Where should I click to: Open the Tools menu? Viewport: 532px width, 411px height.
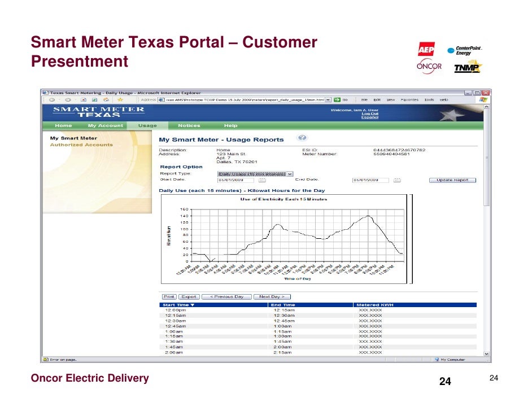pyautogui.click(x=429, y=100)
